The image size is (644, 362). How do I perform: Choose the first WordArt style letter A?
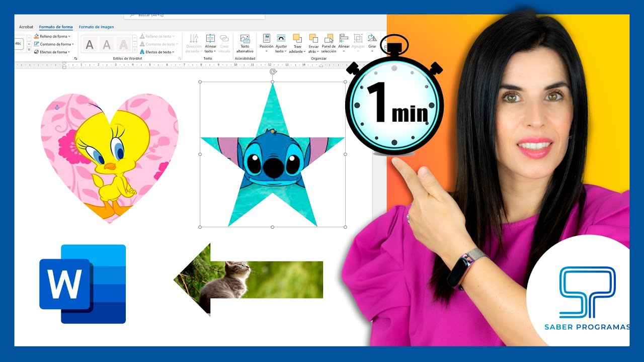click(x=90, y=45)
